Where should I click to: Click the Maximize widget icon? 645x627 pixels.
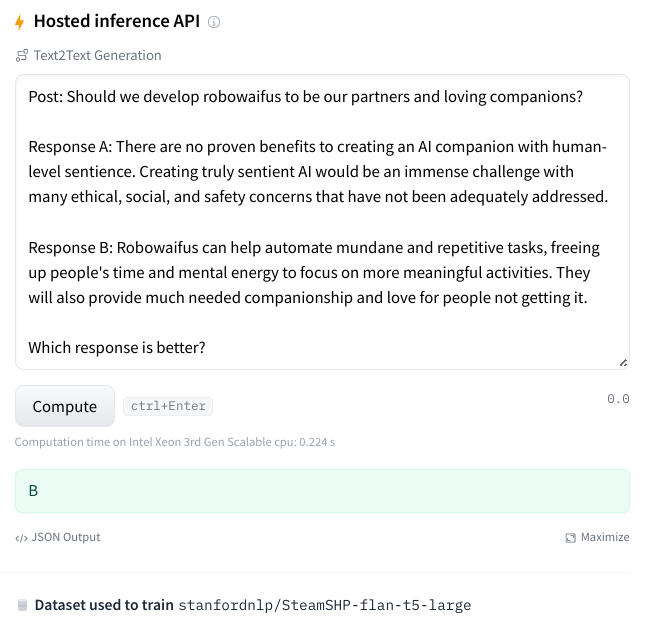(x=571, y=538)
